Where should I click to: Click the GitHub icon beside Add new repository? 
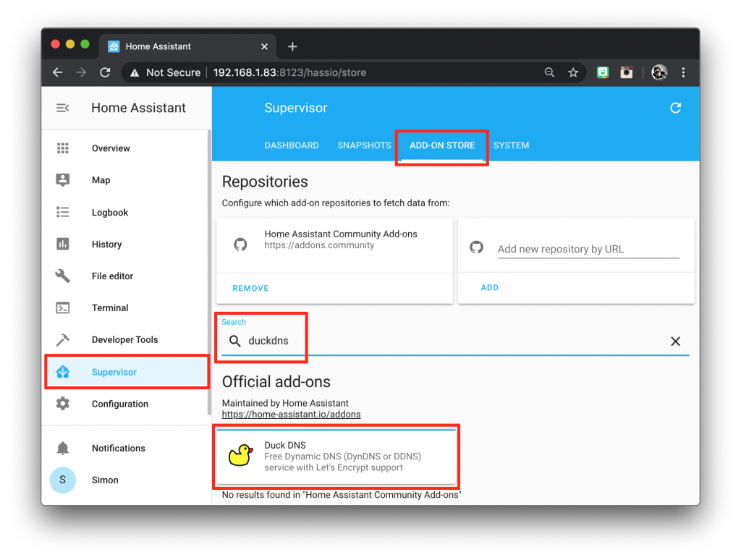tap(476, 247)
